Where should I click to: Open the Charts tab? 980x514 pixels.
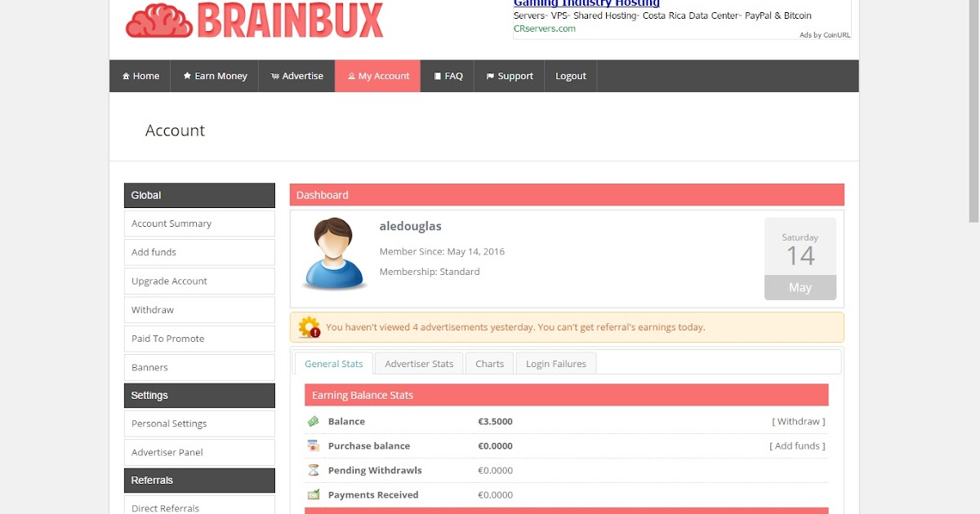point(488,363)
